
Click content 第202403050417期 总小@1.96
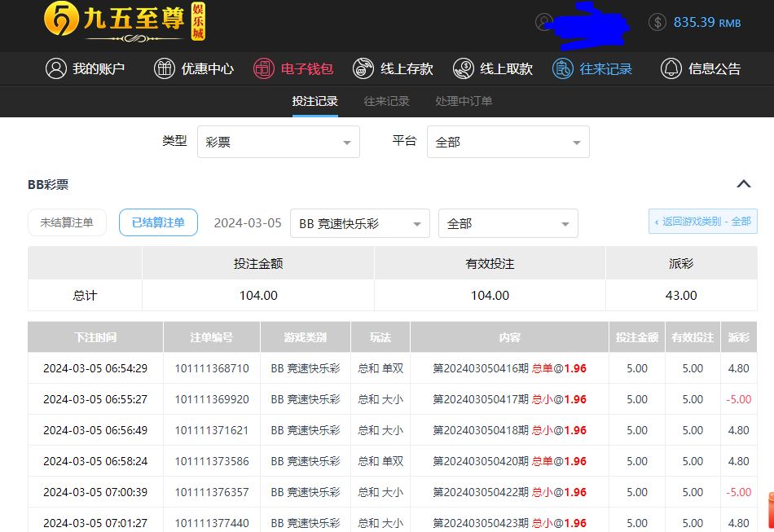[x=509, y=400]
